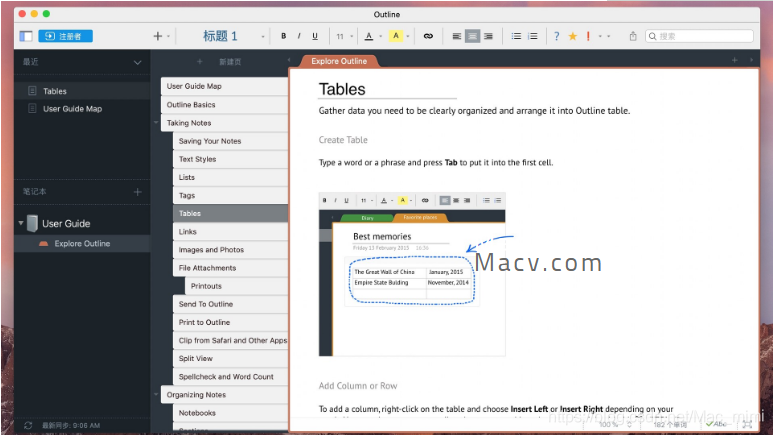Open Clip from Safari and Other Apps
The width and height of the screenshot is (774, 435).
coord(231,340)
